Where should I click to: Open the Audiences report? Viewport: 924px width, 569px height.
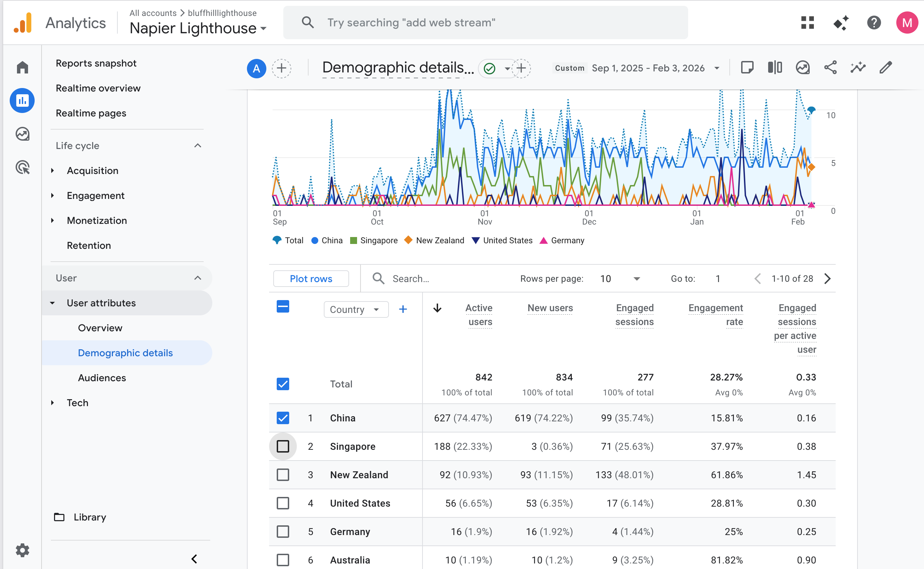click(x=102, y=378)
